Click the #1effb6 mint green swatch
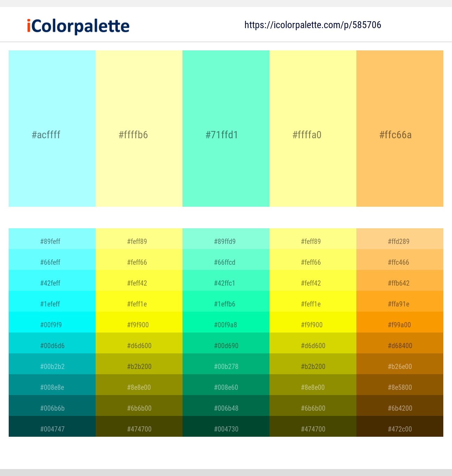Viewport: 452px width, 476px height. (x=226, y=304)
